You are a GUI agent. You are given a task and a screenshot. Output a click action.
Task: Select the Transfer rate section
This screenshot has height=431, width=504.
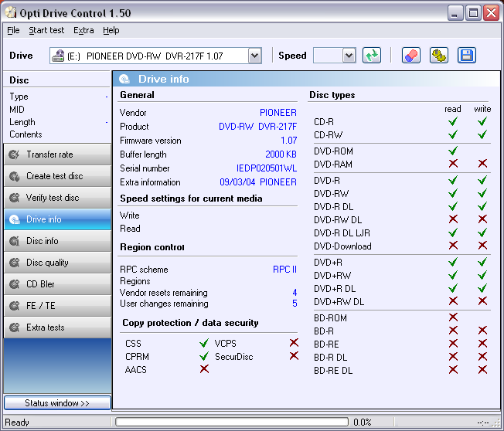(57, 154)
